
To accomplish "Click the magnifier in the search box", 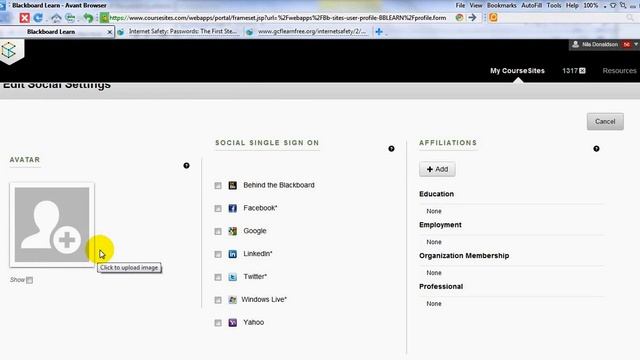I will tap(630, 18).
